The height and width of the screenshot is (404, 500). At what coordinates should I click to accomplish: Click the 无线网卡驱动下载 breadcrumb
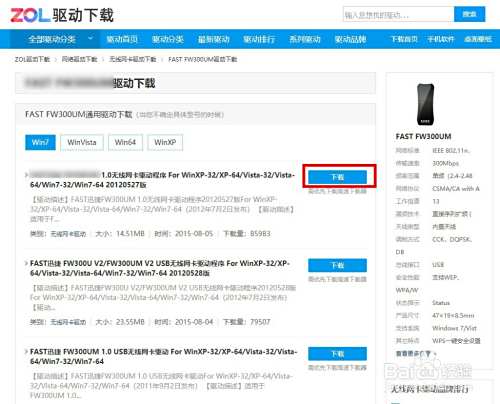pos(133,59)
